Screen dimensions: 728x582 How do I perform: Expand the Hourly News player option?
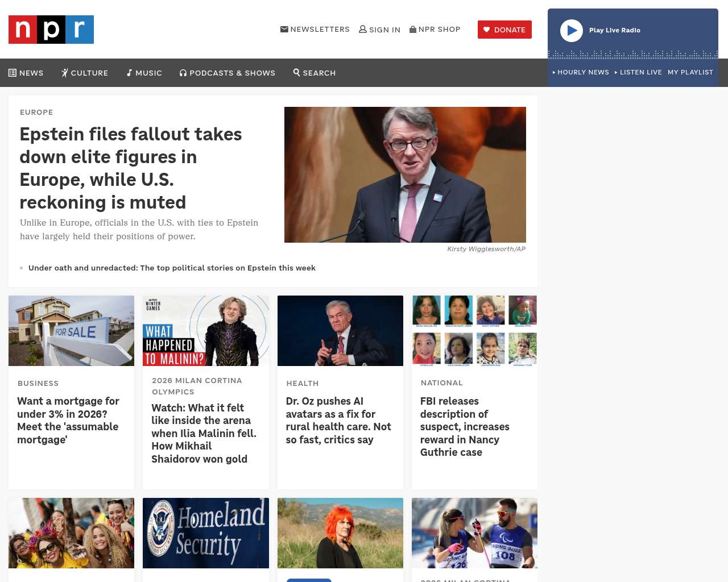point(581,72)
